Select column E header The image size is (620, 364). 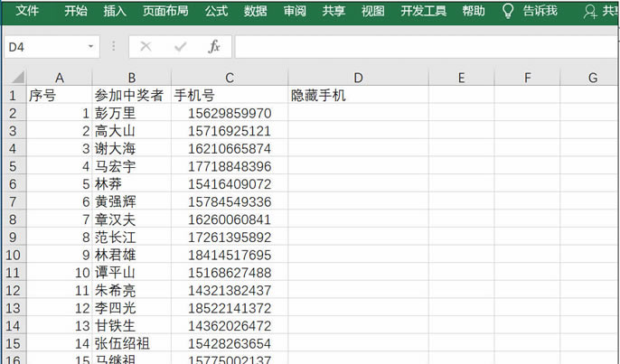pos(462,78)
